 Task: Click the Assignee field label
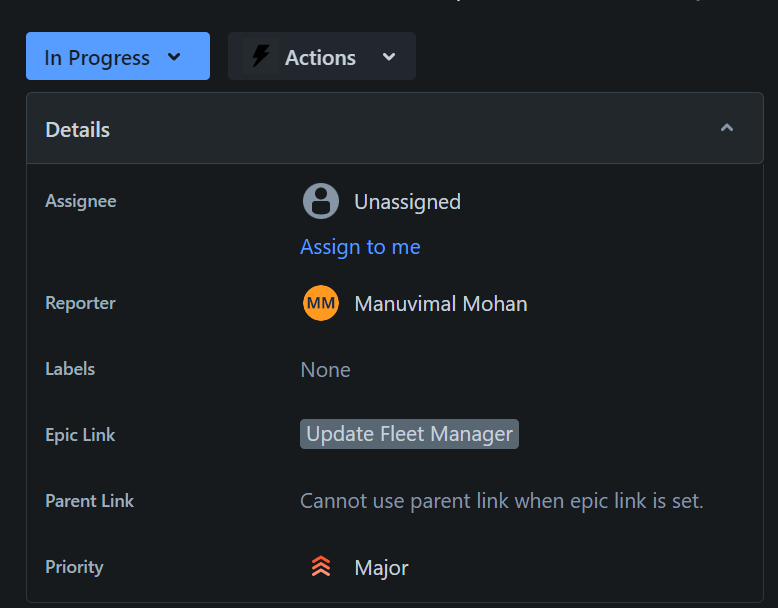click(x=81, y=201)
